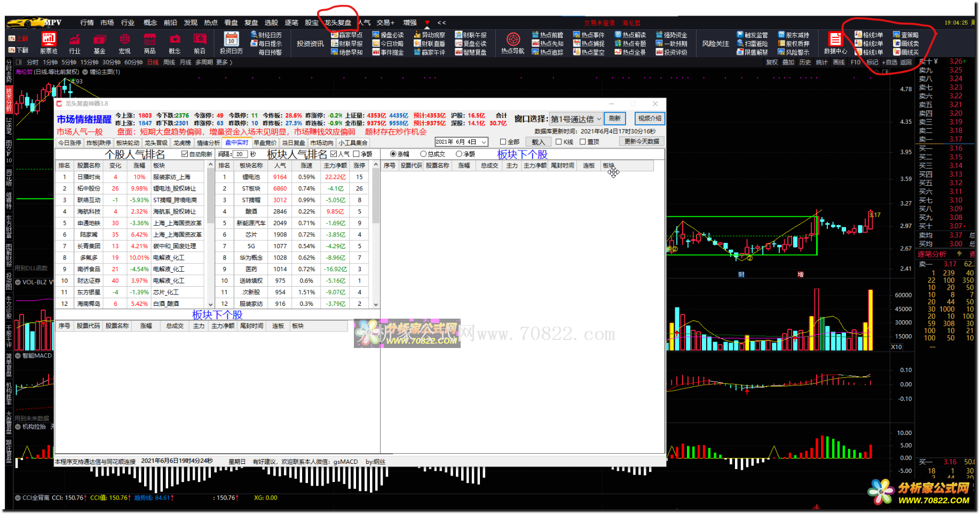Open the 基金 fund toolbar icon

(100, 43)
